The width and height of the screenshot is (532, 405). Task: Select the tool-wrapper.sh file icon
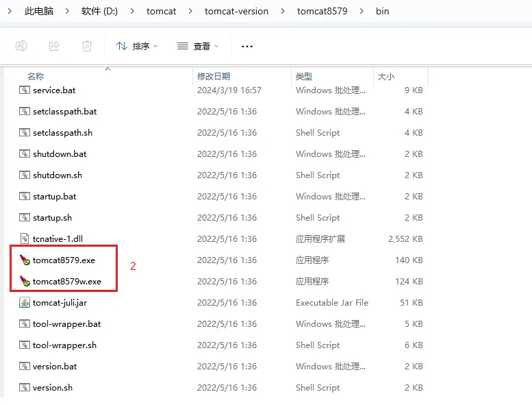coord(25,345)
